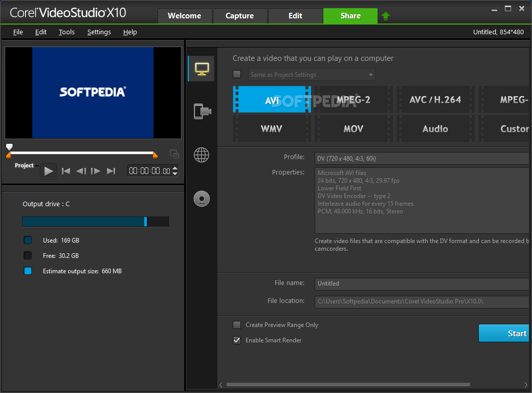The image size is (532, 393).
Task: Select the Web upload globe icon
Action: [202, 155]
